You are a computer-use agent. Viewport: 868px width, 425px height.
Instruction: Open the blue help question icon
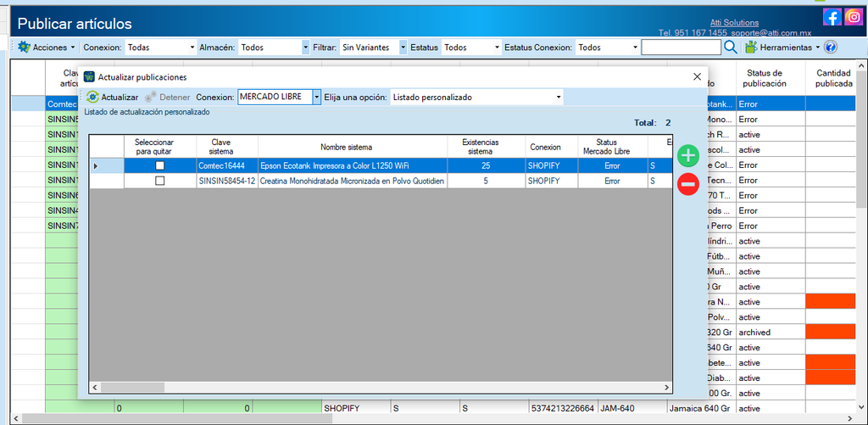pos(831,48)
